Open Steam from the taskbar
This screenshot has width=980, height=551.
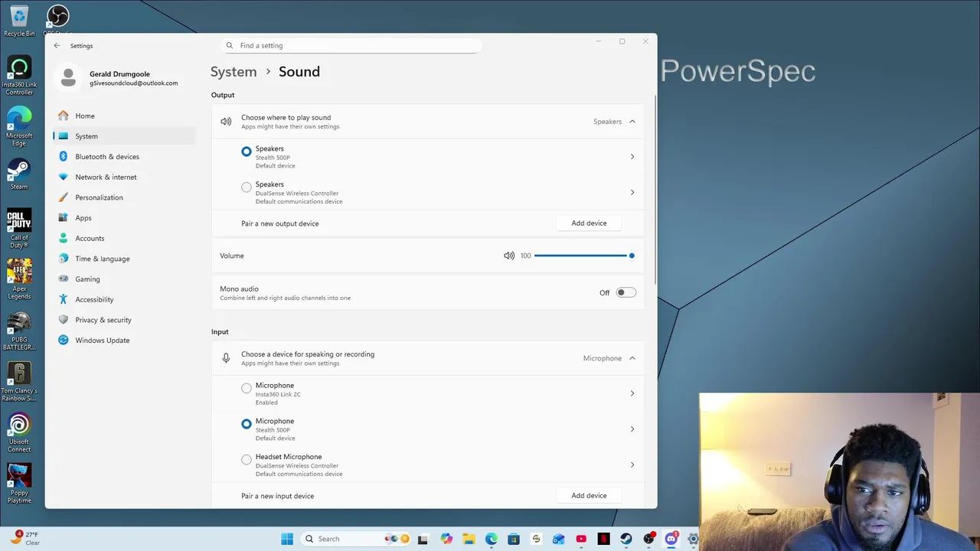[x=626, y=539]
